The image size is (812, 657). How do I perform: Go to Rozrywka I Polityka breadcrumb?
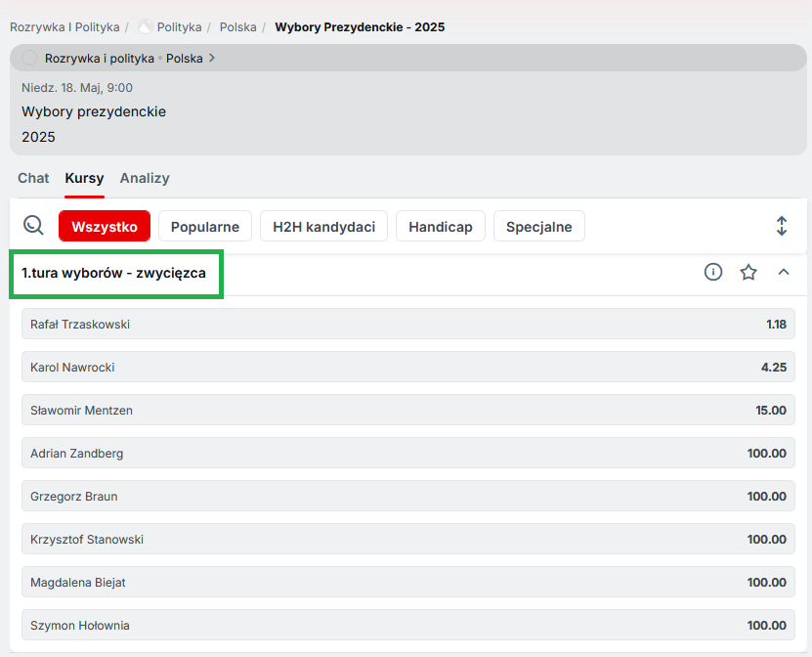64,27
